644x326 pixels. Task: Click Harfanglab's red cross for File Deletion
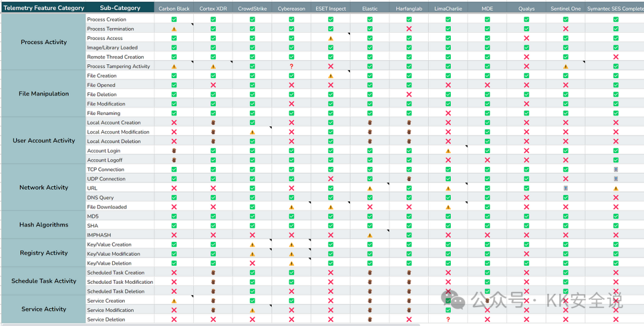point(409,94)
